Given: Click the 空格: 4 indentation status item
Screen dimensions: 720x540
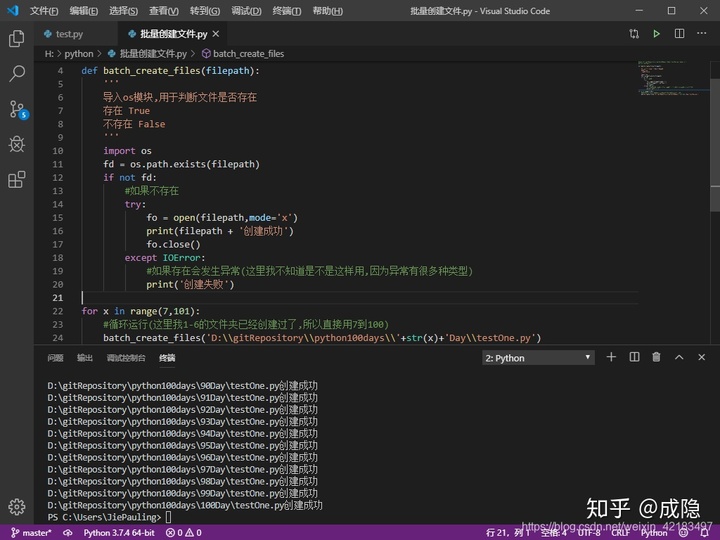Looking at the screenshot, I should coord(553,533).
